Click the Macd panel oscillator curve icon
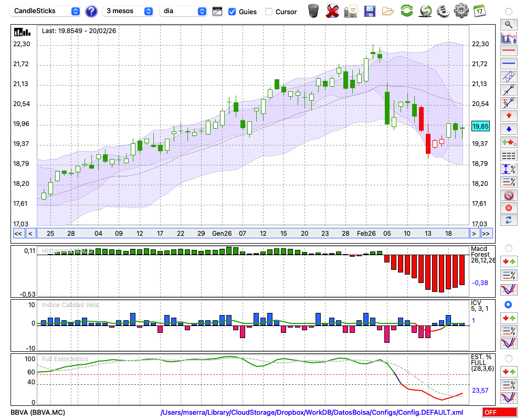This screenshot has width=525, height=420. point(509,289)
